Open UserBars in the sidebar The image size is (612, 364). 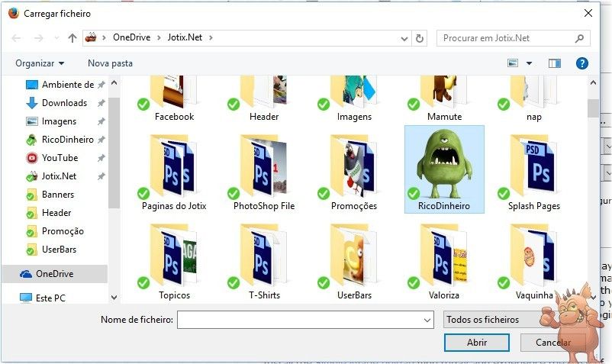51,250
